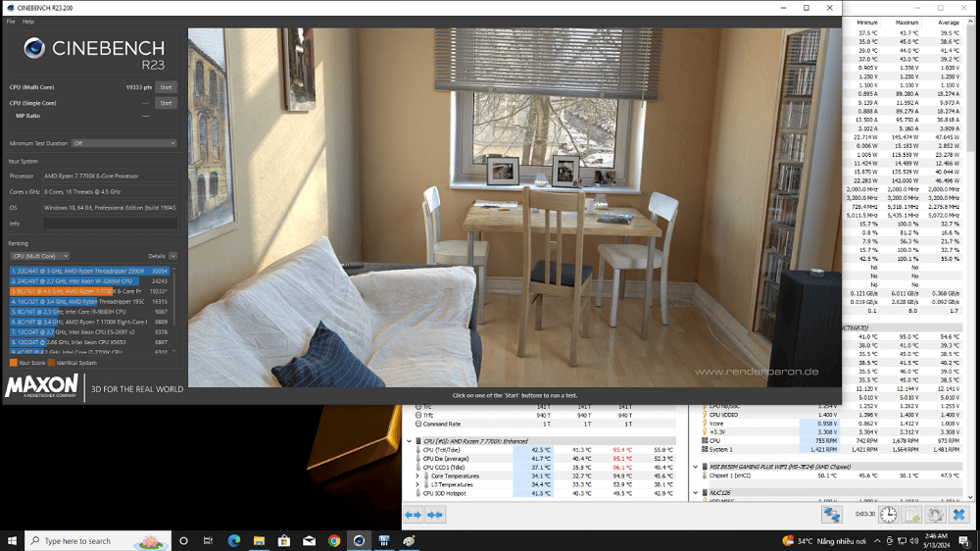Collapse the NUC126 sensor group in HWiNFO

[696, 493]
